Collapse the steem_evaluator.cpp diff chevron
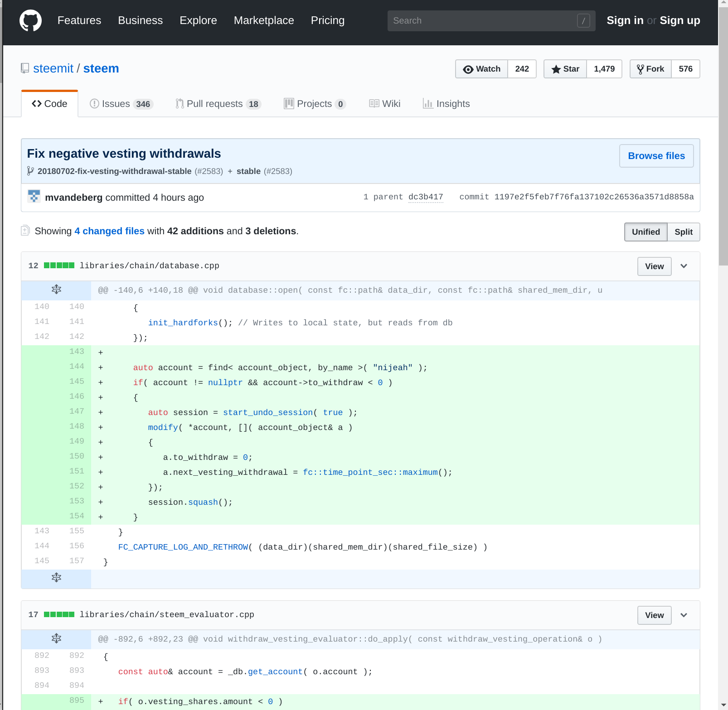 click(x=684, y=615)
